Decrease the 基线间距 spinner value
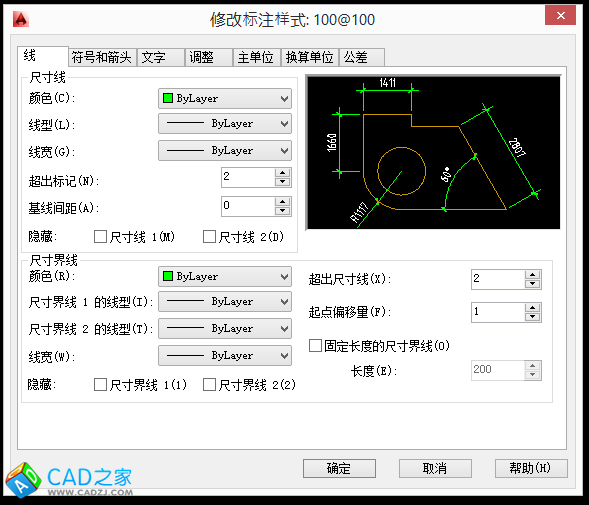Image resolution: width=589 pixels, height=505 pixels. click(282, 211)
